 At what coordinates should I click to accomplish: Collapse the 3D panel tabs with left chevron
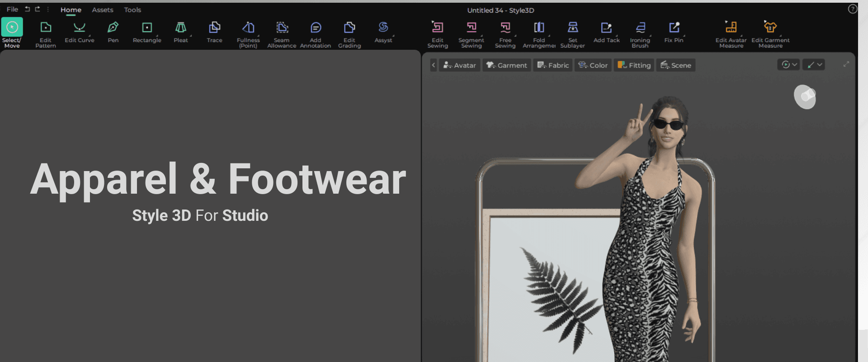pos(433,65)
